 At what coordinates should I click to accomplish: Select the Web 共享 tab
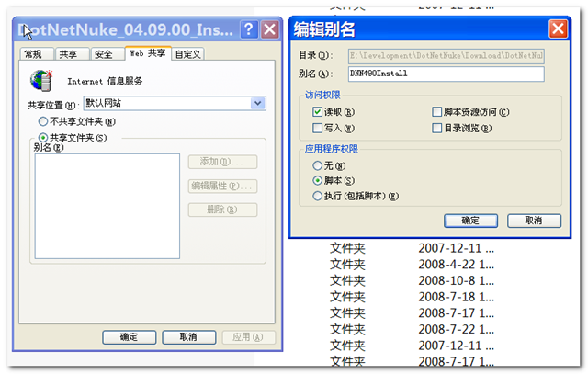click(x=148, y=53)
